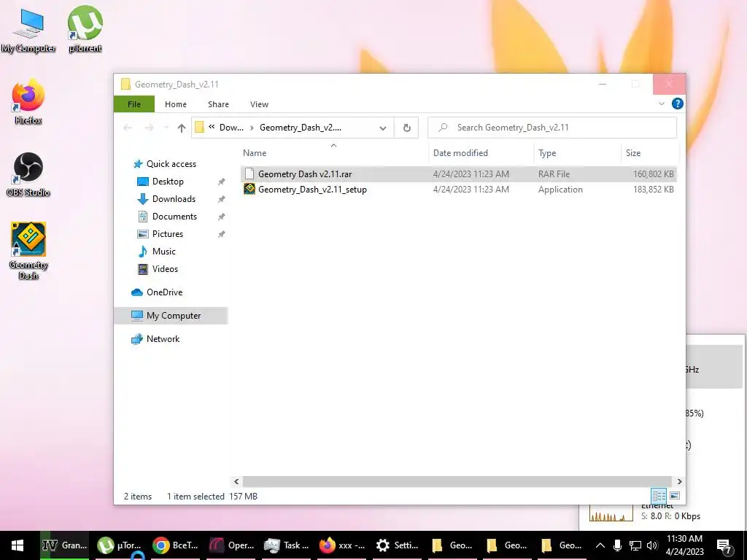Image resolution: width=747 pixels, height=560 pixels.
Task: Open My Computer desktop icon
Action: [28, 29]
